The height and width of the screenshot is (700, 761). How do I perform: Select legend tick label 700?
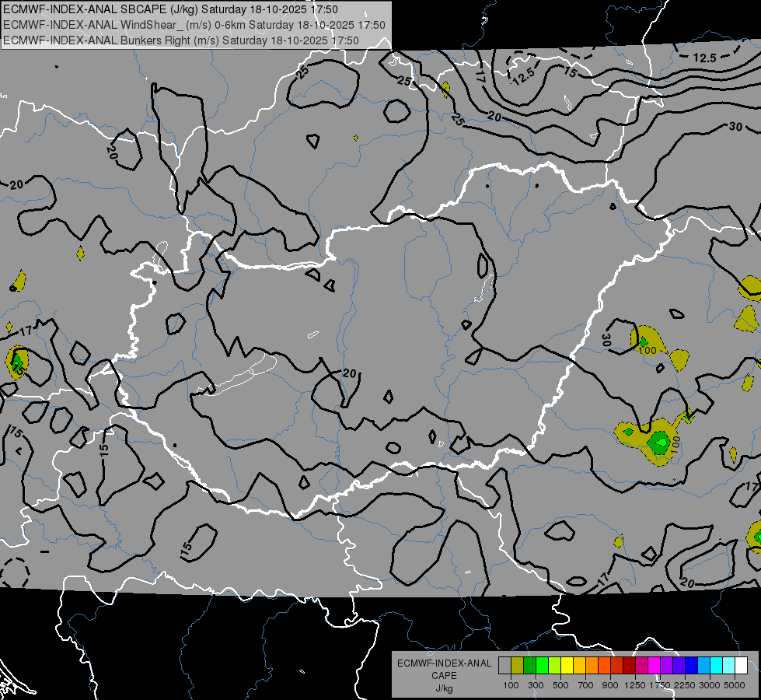(x=586, y=685)
